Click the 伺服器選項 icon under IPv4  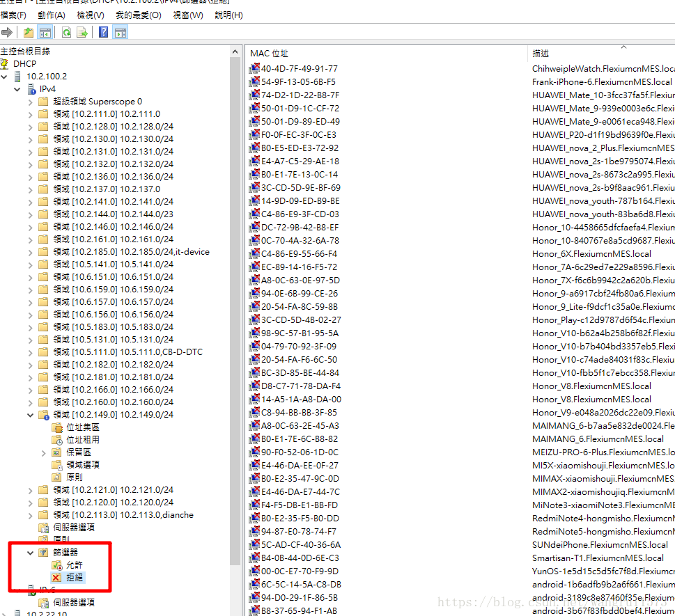[43, 528]
